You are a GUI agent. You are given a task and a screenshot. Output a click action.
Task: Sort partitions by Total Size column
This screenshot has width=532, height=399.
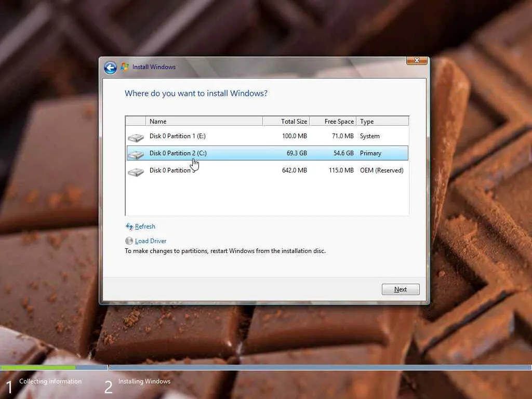(x=286, y=121)
